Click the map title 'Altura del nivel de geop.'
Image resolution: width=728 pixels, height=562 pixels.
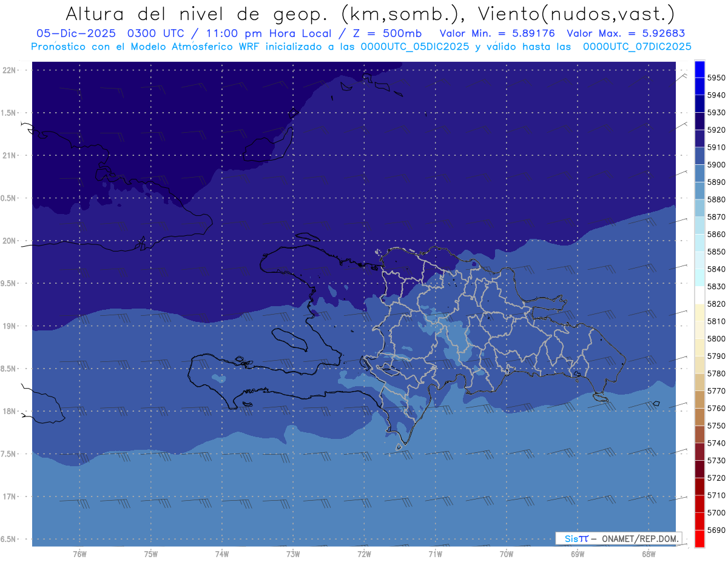point(197,13)
